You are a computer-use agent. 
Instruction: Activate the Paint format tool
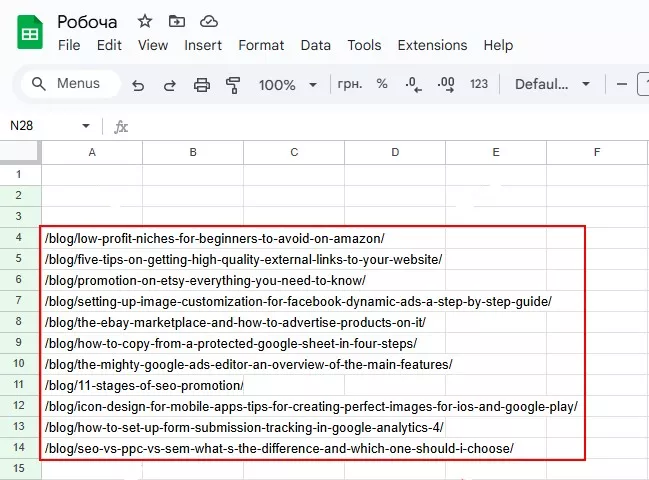point(233,85)
